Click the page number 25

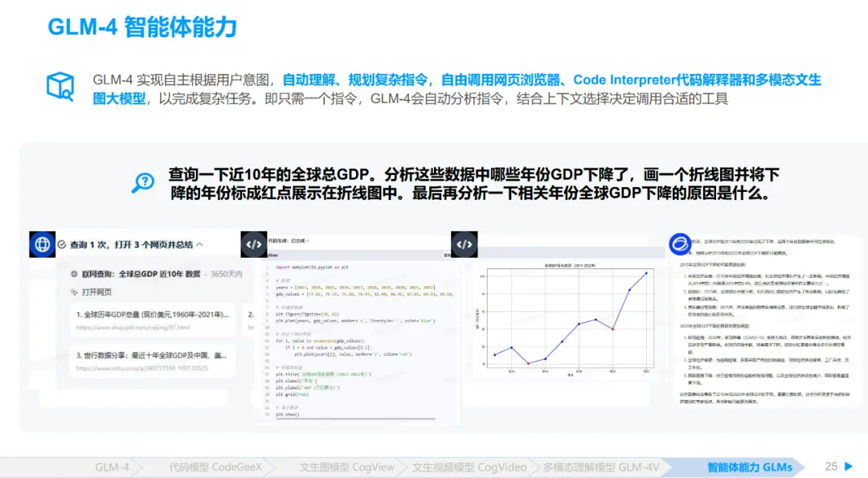831,467
